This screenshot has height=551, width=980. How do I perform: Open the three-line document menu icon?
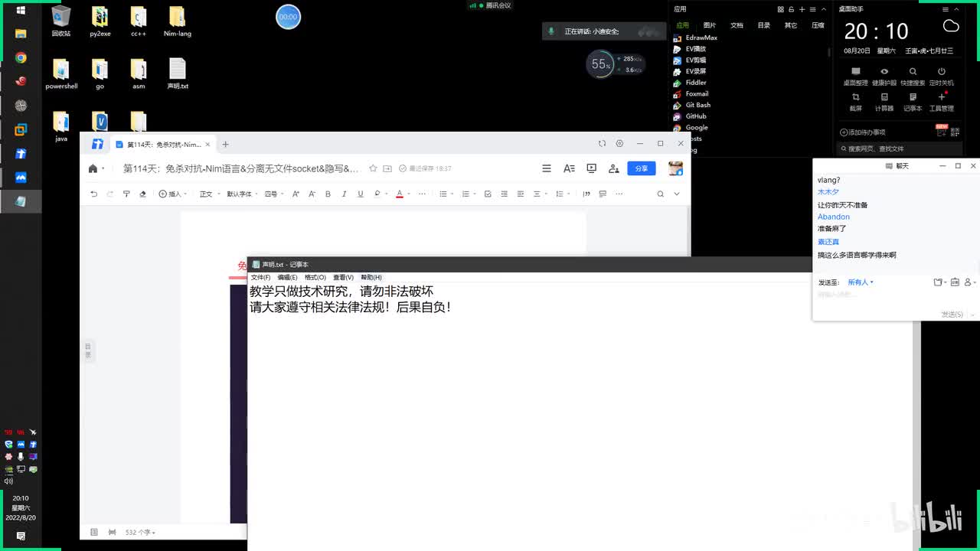coord(547,168)
